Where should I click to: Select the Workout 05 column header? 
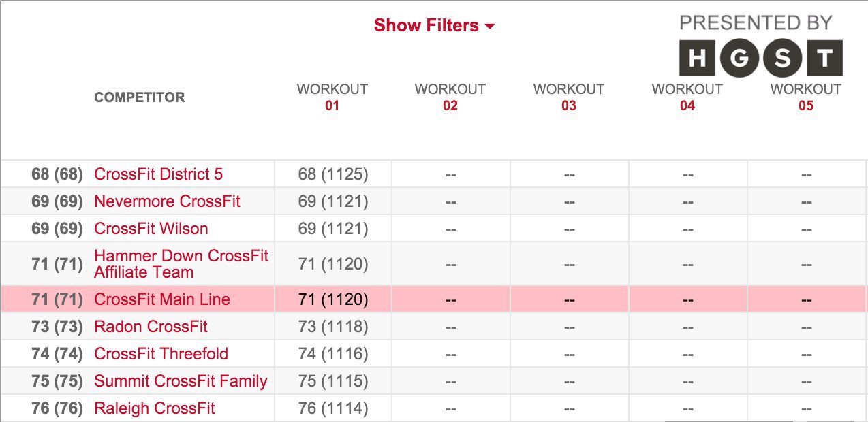point(806,97)
